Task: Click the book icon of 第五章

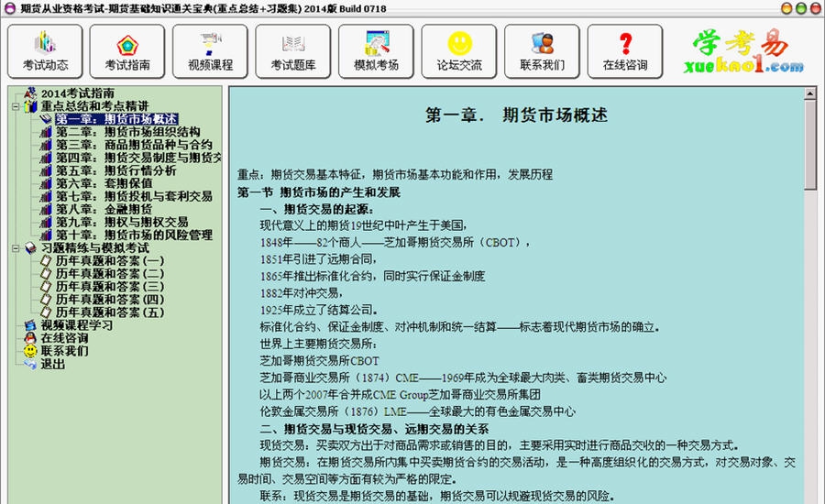Action: click(47, 170)
